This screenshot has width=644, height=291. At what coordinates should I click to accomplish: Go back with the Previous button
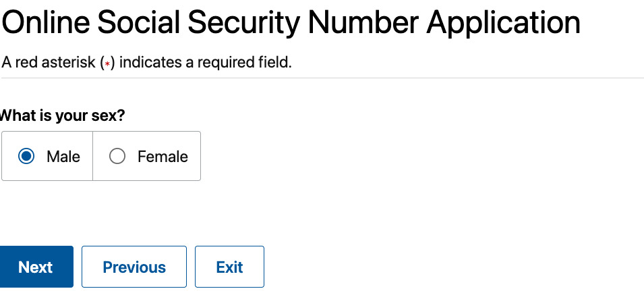coord(134,267)
